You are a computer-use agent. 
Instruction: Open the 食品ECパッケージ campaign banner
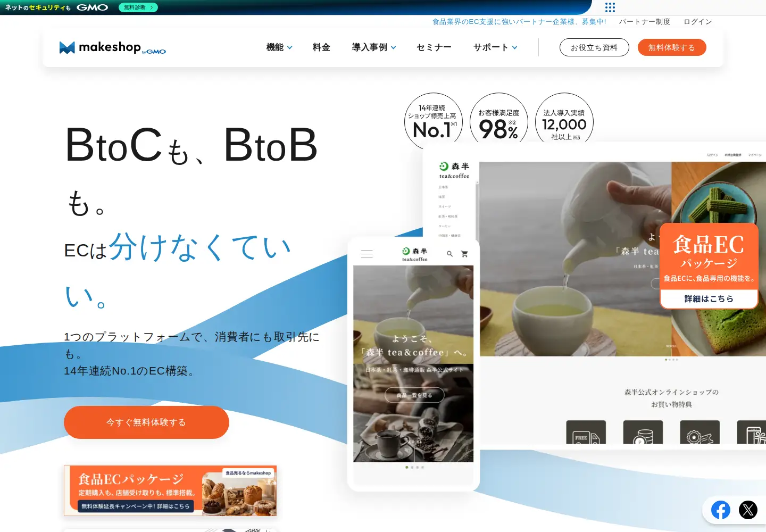(170, 491)
